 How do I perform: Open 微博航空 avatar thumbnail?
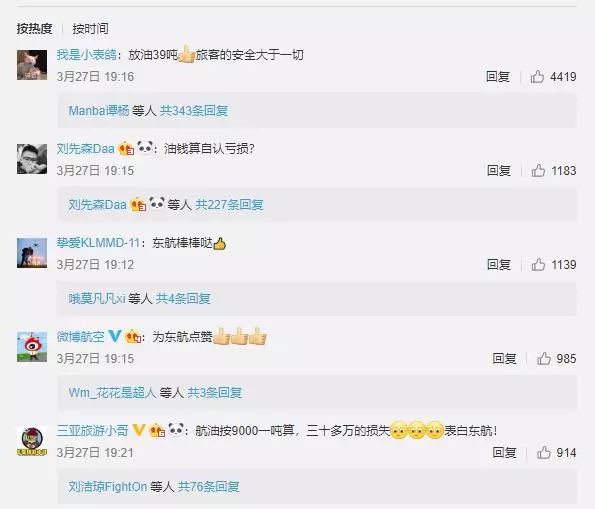[x=32, y=347]
